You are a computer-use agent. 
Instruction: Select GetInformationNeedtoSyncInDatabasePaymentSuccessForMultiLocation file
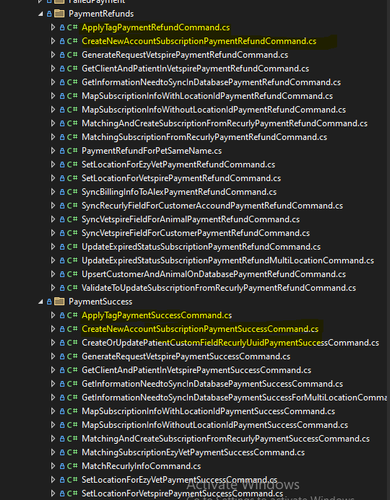tap(234, 398)
